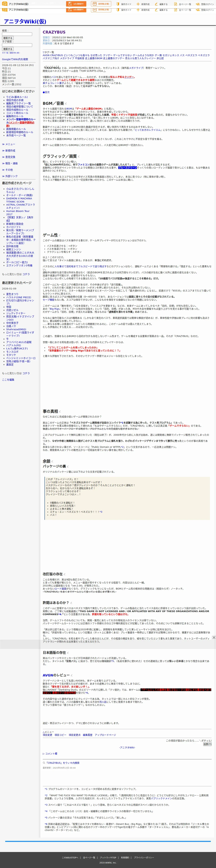
Task: Open 編集履歴 in the page menu
Action: [87, 735]
